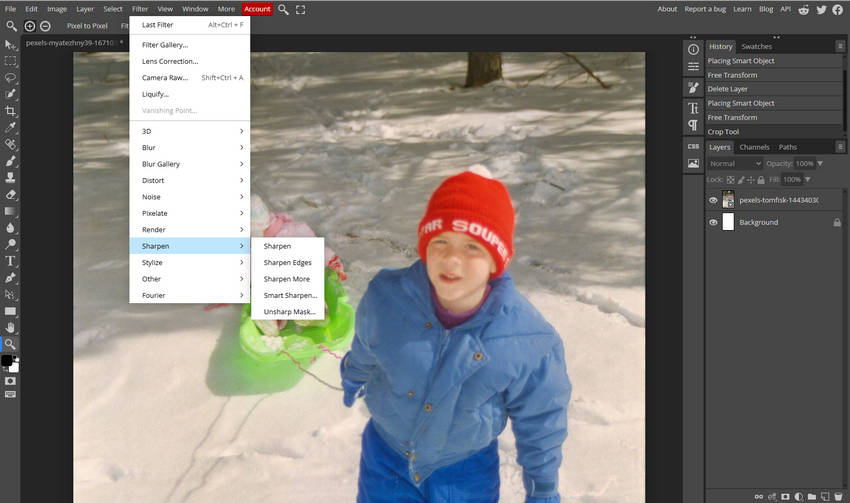Add a raster mask to layer
The height and width of the screenshot is (503, 850).
(x=785, y=496)
